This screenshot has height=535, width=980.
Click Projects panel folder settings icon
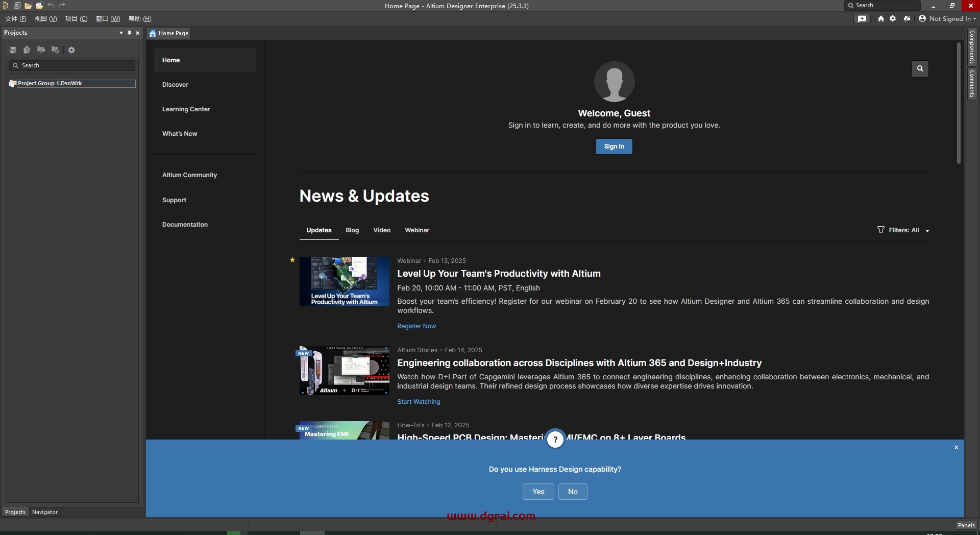(x=55, y=50)
